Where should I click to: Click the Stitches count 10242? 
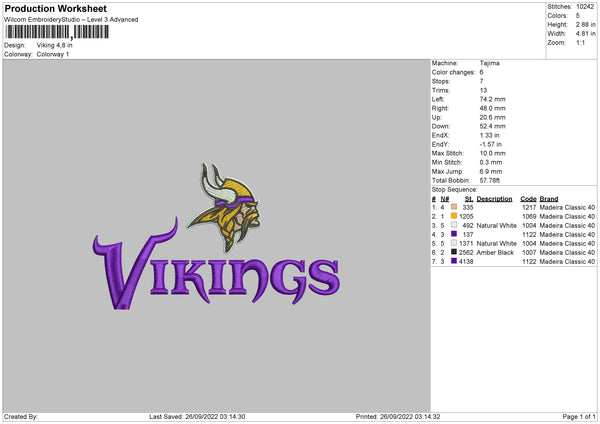(x=586, y=7)
